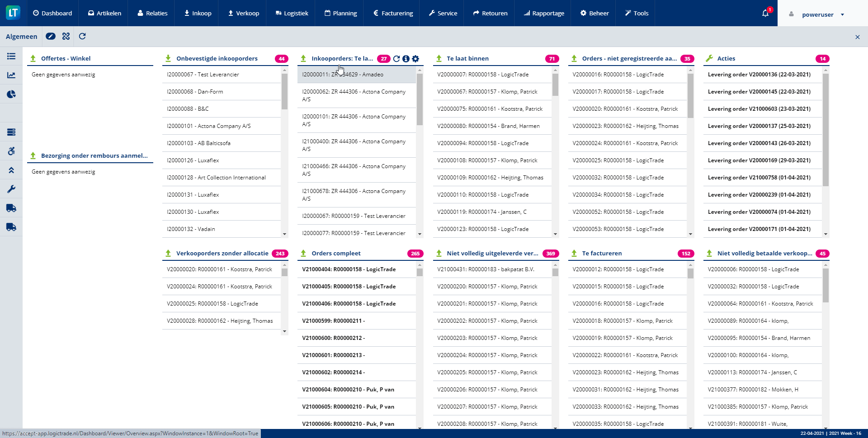868x438 pixels.
Task: Open the Inkoop menu
Action: 198,13
